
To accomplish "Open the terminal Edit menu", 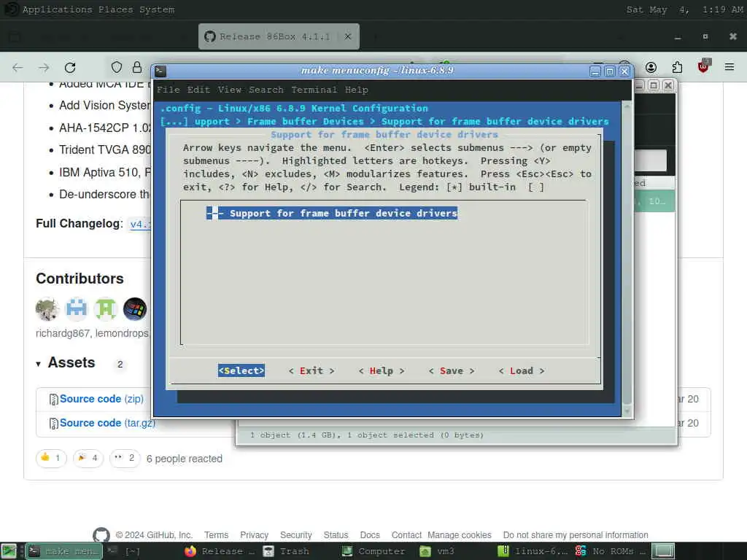I will click(x=198, y=90).
